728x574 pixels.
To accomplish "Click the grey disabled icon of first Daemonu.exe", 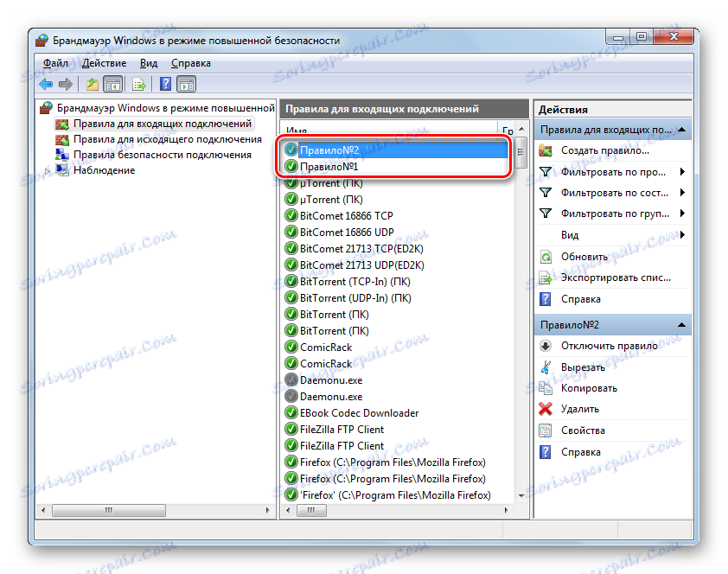I will pos(291,380).
